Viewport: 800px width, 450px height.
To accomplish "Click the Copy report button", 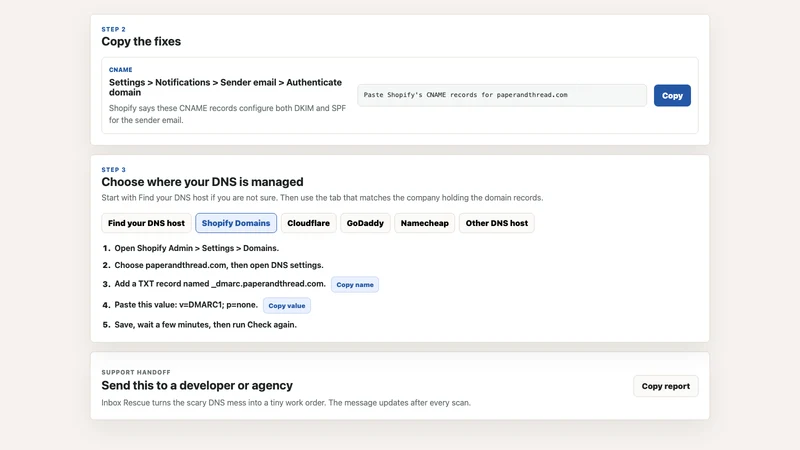I will [x=665, y=386].
